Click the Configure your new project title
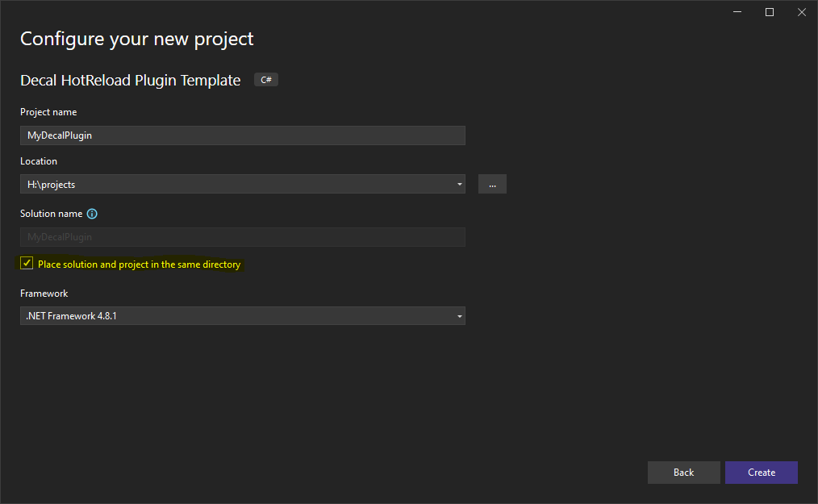Screen dimensions: 818x504 pyautogui.click(x=136, y=40)
